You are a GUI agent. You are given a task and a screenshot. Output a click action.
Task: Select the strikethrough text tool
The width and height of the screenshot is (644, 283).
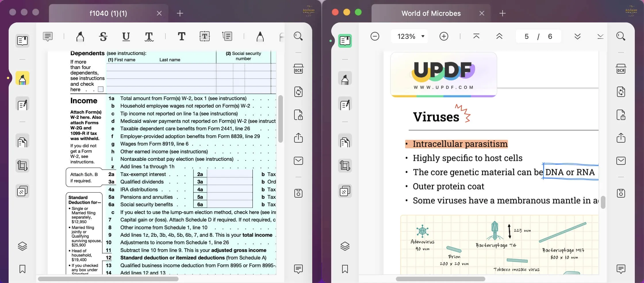[x=103, y=37]
